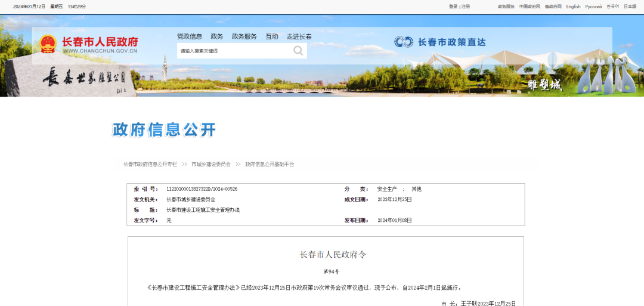644x306 pixels.
Task: Click the 政府信息公开 heading
Action: tap(165, 130)
